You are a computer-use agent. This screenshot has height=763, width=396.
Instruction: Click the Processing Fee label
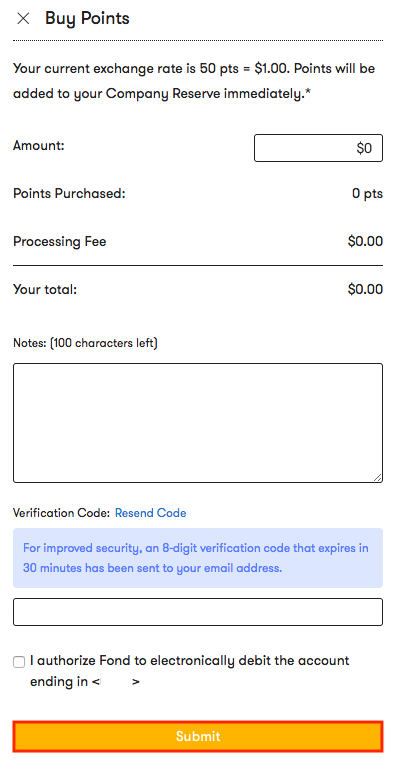pos(59,241)
